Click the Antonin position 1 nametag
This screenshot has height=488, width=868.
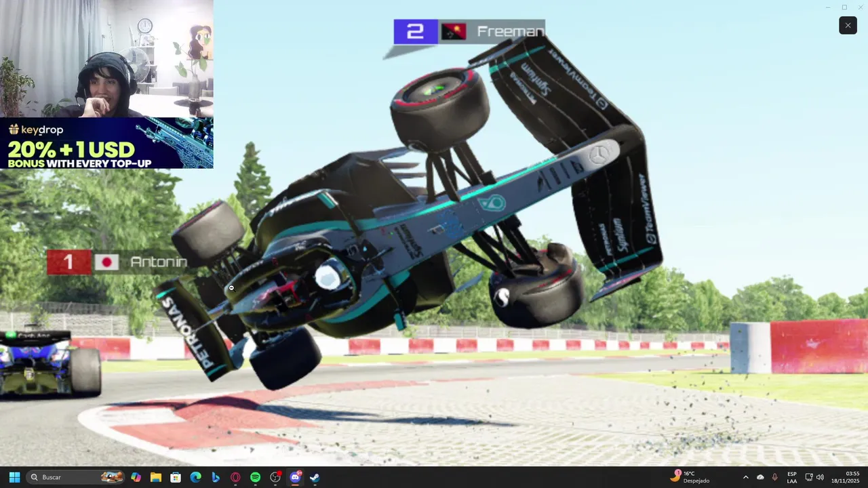point(117,262)
